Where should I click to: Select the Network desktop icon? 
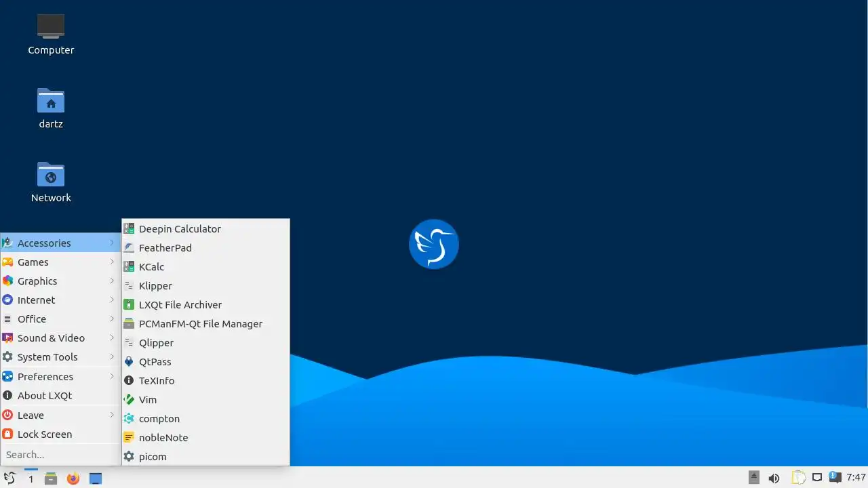tap(51, 182)
